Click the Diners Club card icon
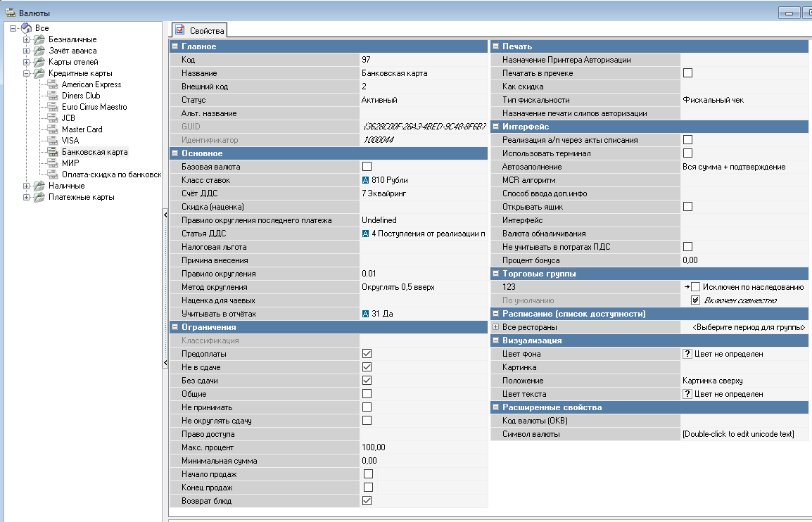The image size is (812, 522). coord(52,96)
